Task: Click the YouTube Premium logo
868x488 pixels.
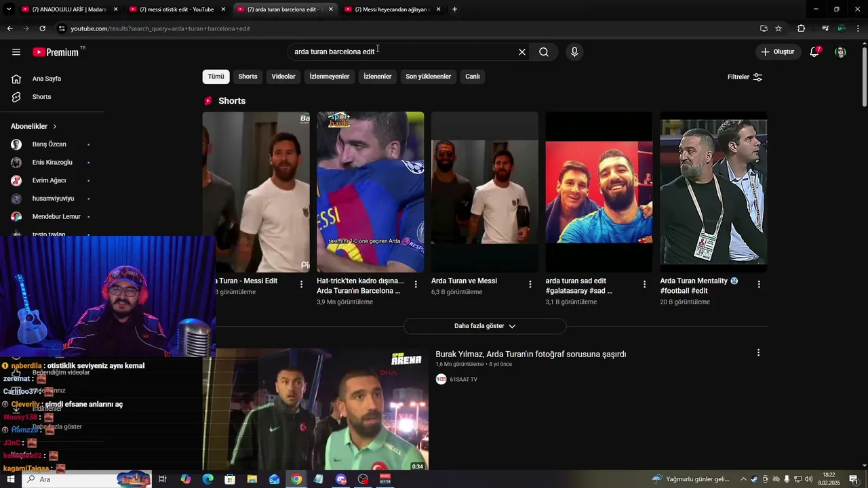Action: point(56,52)
